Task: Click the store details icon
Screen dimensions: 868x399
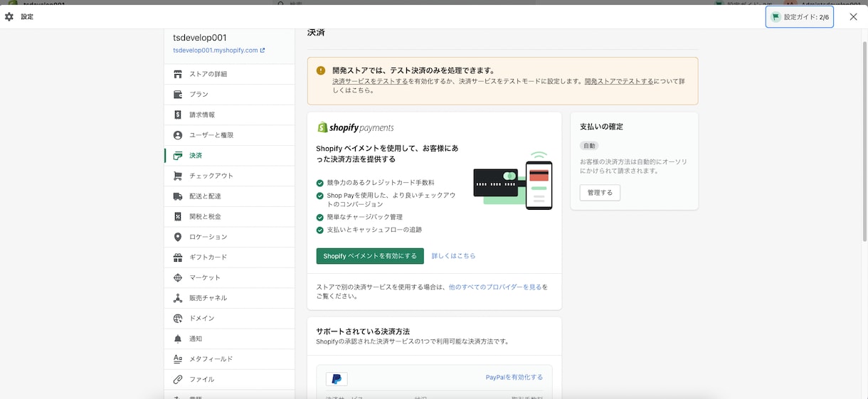Action: 178,74
